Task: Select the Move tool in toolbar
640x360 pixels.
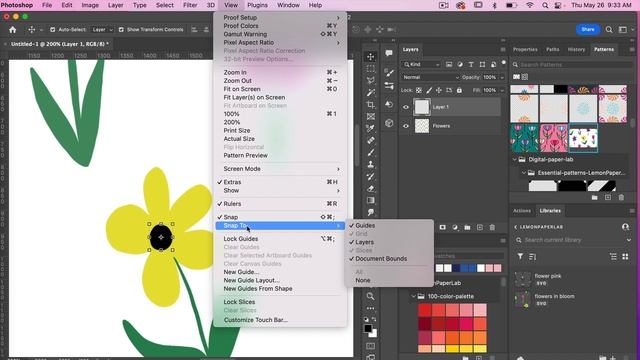Action: click(x=371, y=57)
